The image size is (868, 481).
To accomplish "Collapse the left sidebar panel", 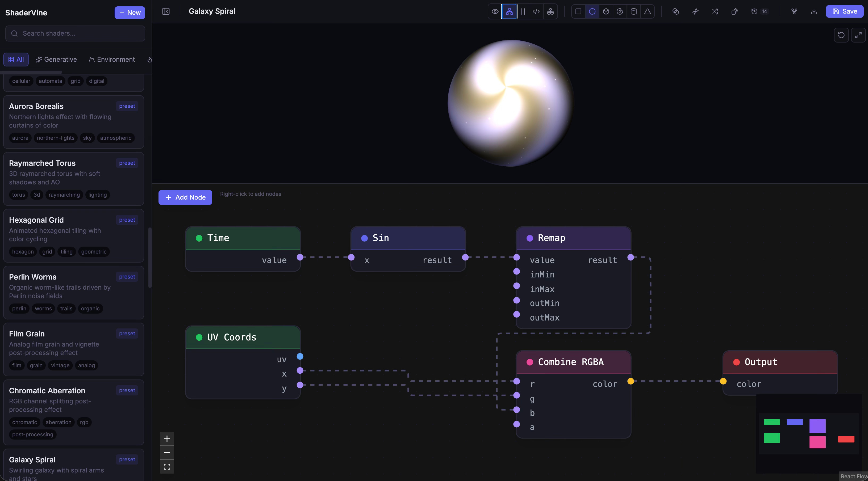I will (166, 11).
